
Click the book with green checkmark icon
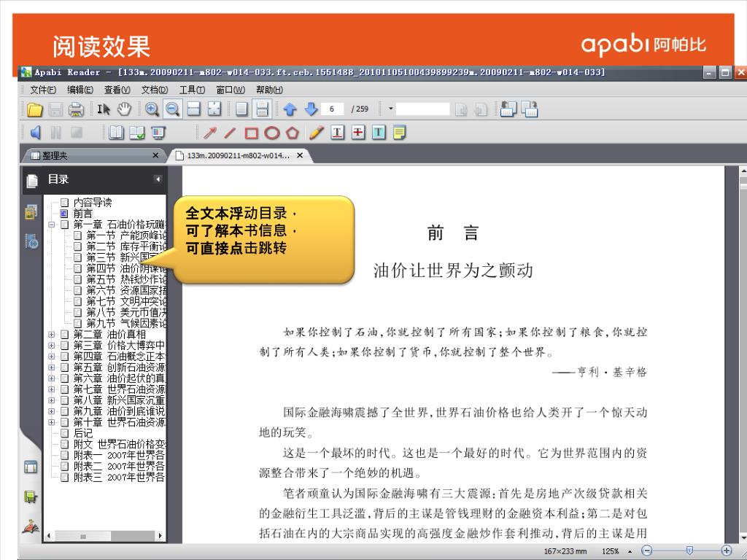pos(137,133)
